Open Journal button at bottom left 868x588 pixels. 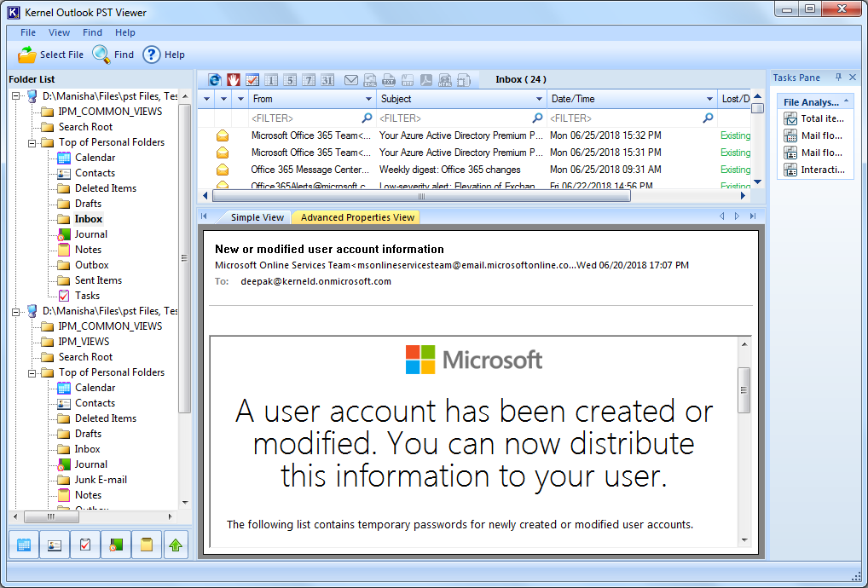click(114, 545)
